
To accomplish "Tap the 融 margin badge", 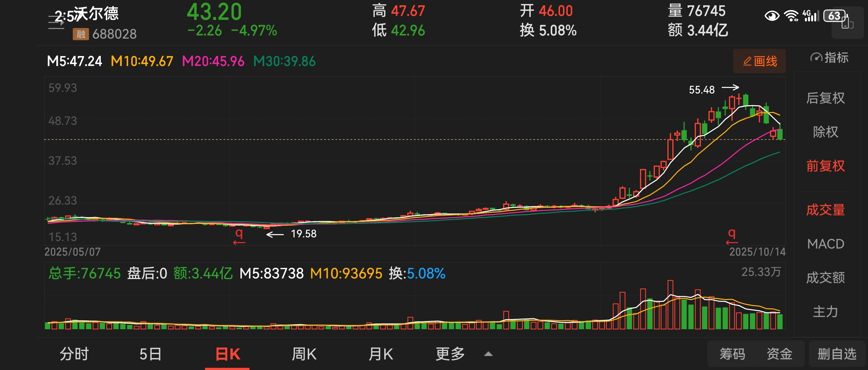I will [x=81, y=34].
